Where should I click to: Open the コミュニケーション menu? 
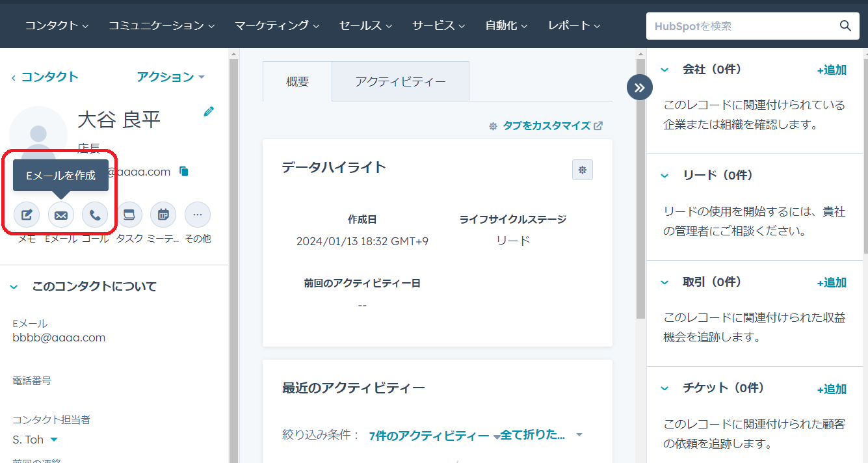coord(161,26)
